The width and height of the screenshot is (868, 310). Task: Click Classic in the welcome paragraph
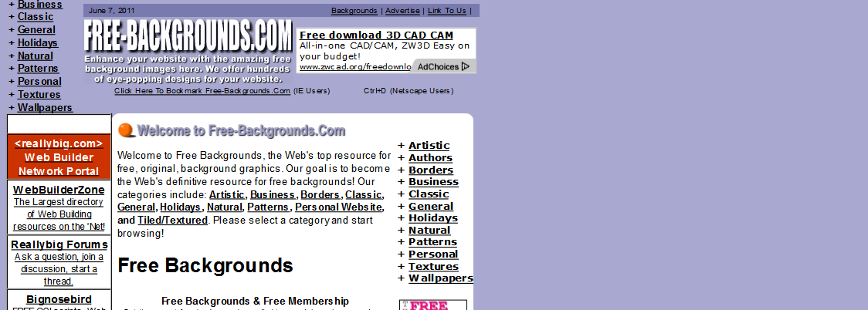(363, 194)
